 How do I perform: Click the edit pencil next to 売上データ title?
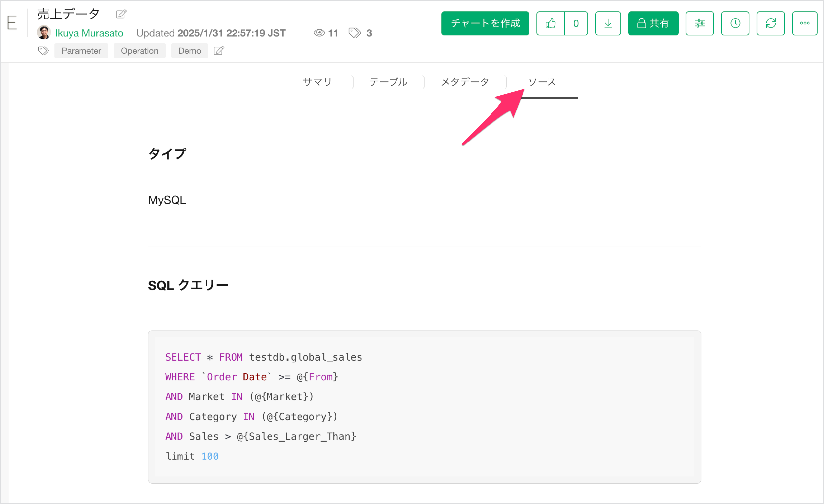coord(121,15)
